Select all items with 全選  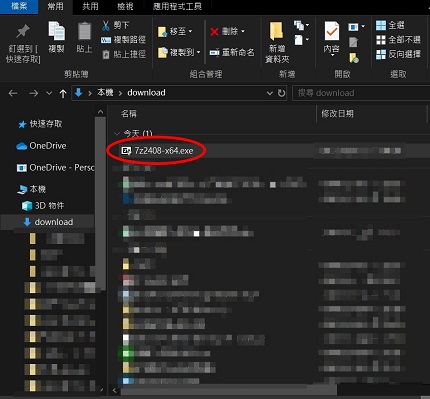coord(390,25)
